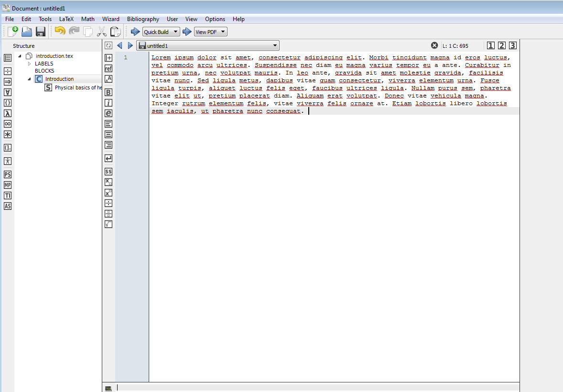The image size is (563, 392).
Task: Open relation symbols panel
Action: click(8, 71)
